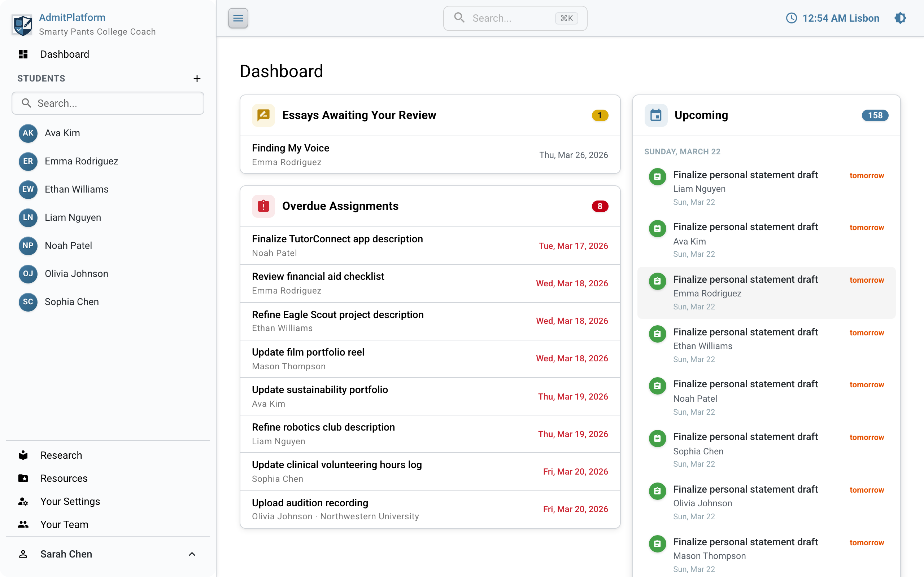Click the Overdue Assignments alert icon
Screen dimensions: 924x577
[263, 206]
